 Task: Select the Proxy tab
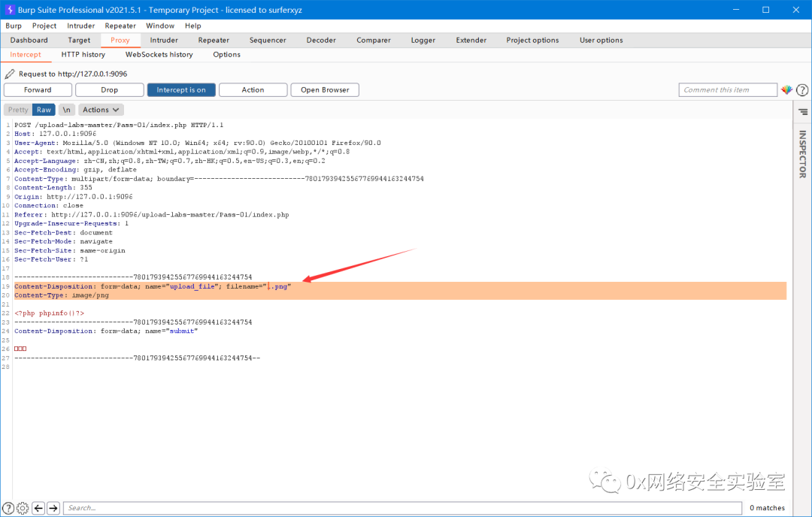click(x=120, y=41)
